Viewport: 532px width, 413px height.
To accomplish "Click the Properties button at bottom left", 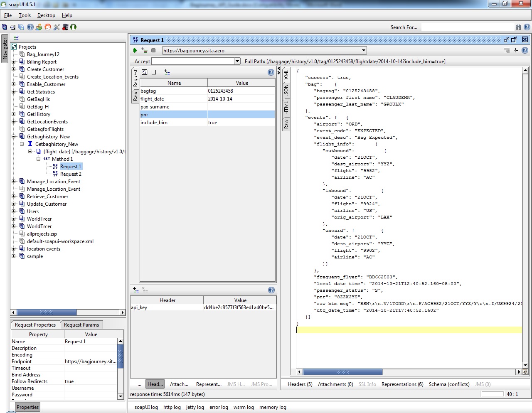I will [x=27, y=407].
